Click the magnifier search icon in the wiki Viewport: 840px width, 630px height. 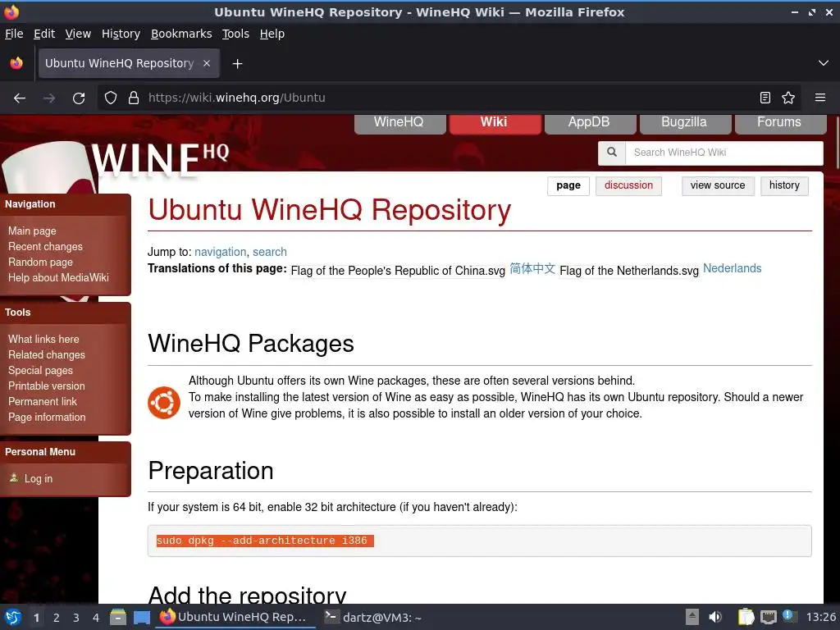[x=612, y=152]
